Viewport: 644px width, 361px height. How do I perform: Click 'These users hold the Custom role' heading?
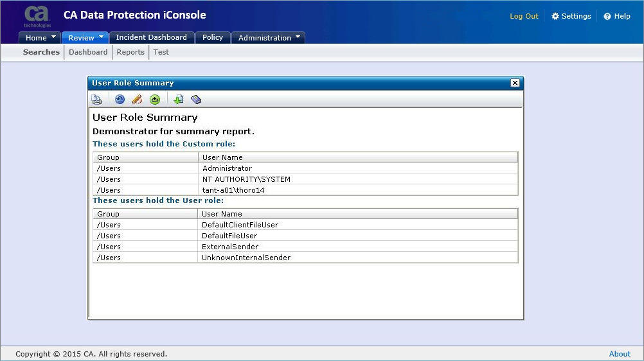pos(164,144)
